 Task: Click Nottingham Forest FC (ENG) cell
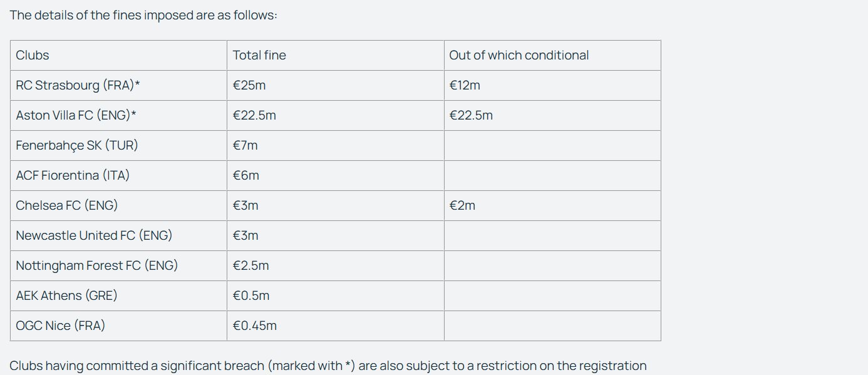tap(118, 265)
